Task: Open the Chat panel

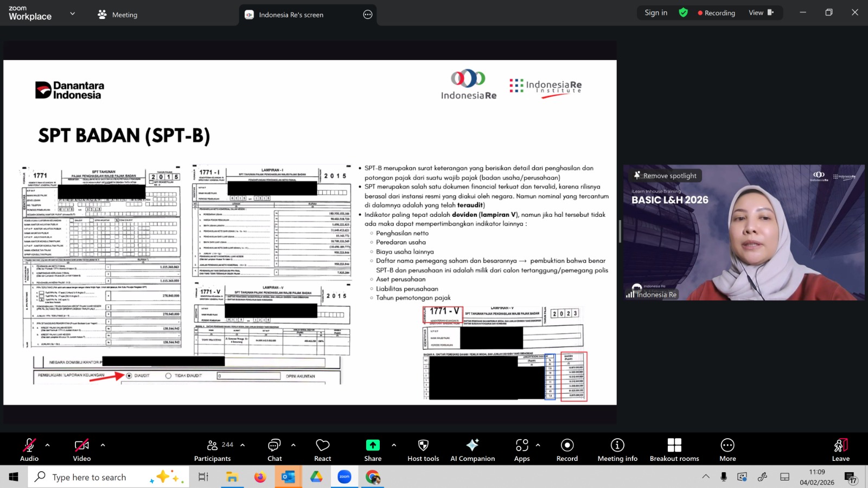Action: [275, 450]
